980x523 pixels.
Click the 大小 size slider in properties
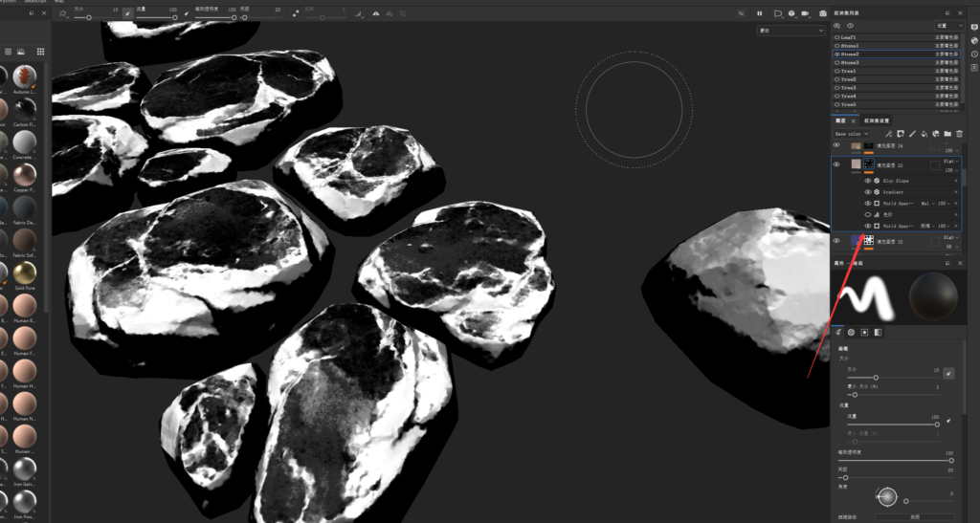(894, 378)
